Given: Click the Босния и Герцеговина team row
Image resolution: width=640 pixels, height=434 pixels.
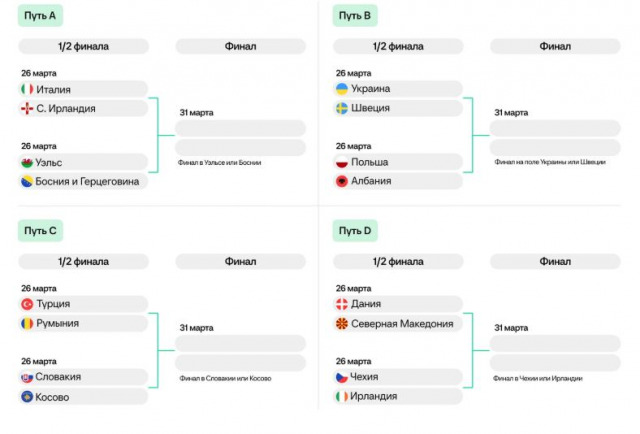Looking at the screenshot, I should (83, 181).
